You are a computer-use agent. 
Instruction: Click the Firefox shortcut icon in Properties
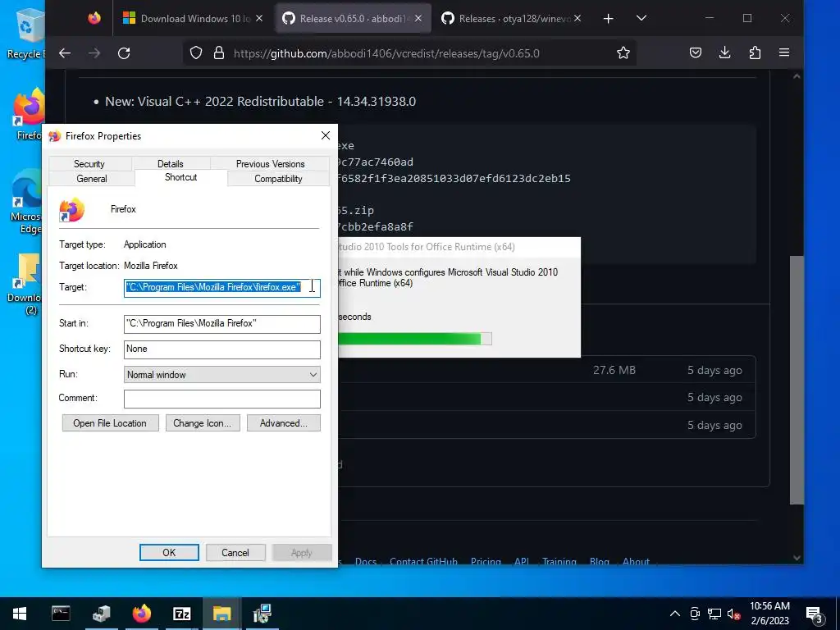[71, 209]
